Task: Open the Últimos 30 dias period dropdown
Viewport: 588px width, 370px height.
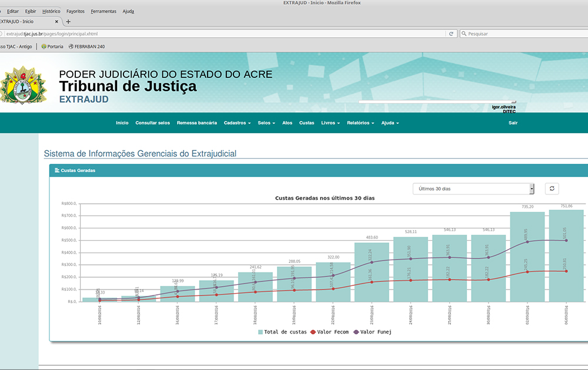Action: point(473,189)
